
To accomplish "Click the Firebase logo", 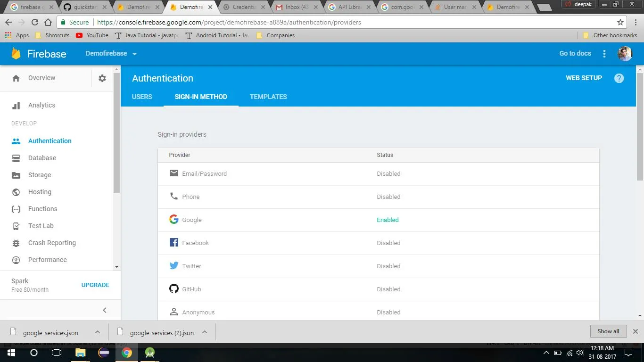I will (39, 54).
